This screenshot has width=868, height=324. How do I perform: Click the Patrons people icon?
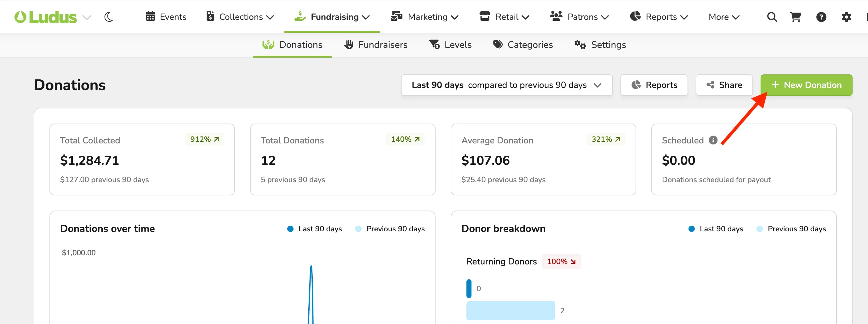[556, 16]
